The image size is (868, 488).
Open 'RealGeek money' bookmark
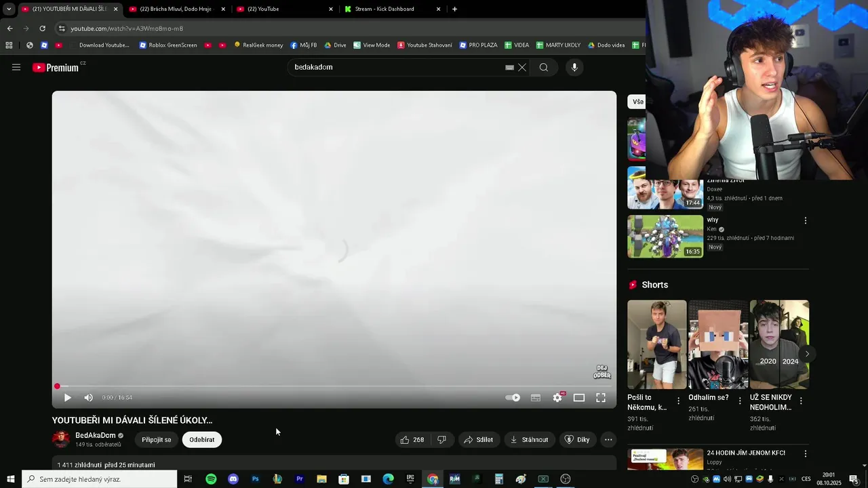258,45
